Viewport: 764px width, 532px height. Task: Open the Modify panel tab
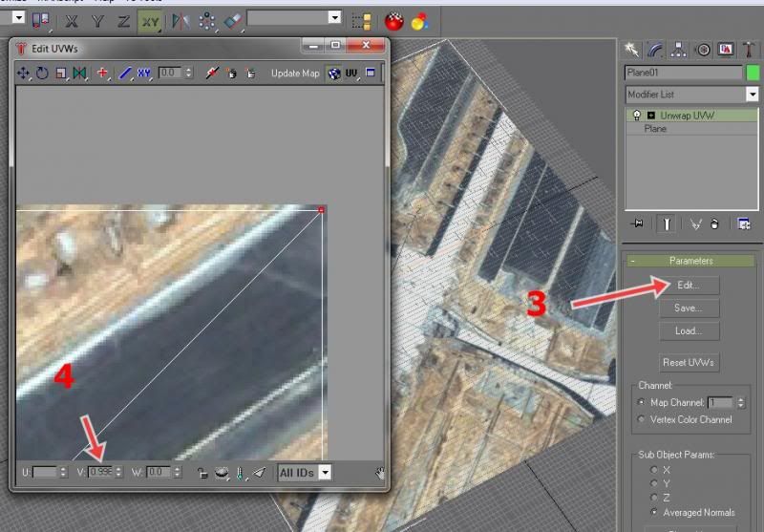click(x=655, y=50)
